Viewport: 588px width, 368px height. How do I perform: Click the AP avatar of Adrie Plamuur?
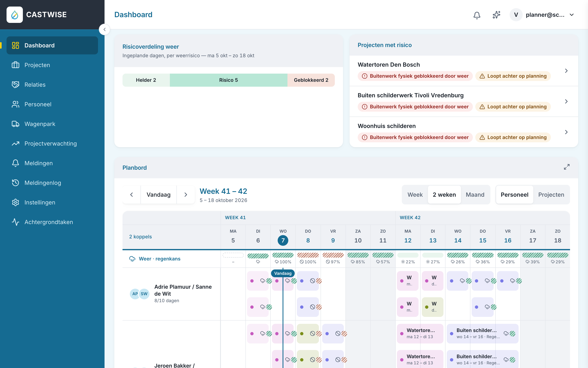(135, 294)
